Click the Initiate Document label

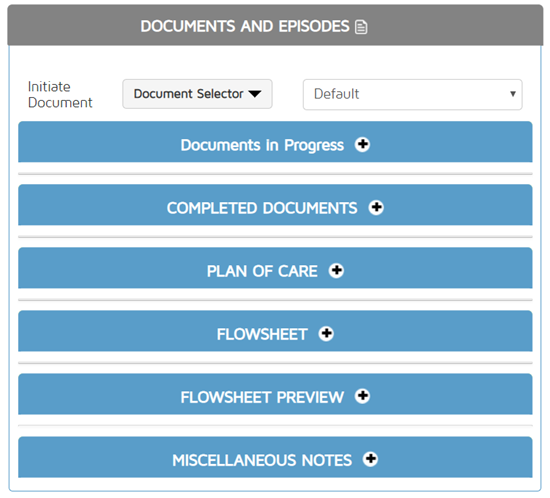click(60, 95)
